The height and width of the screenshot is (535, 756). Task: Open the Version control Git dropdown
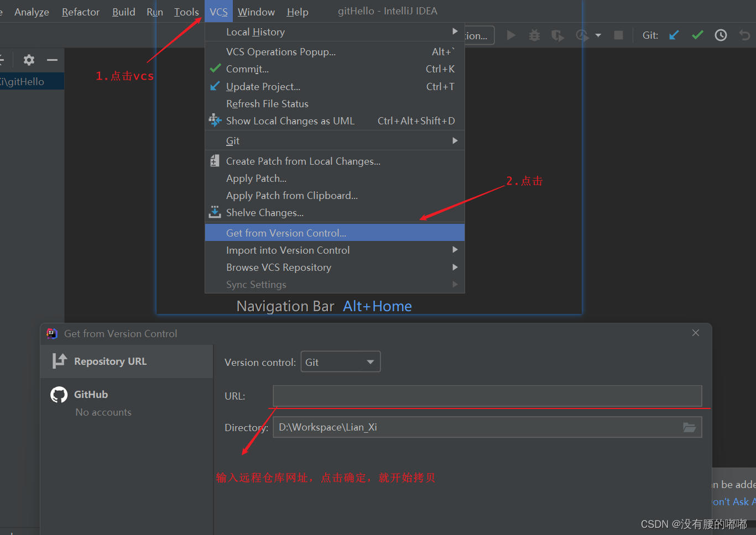[x=340, y=362]
